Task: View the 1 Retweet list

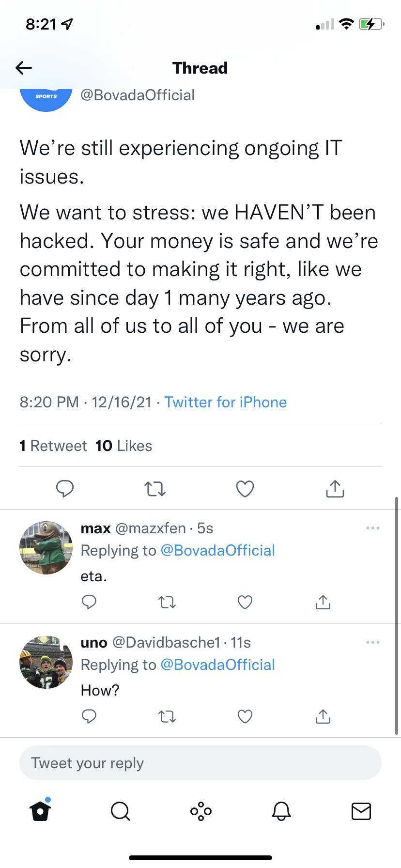Action: (53, 446)
